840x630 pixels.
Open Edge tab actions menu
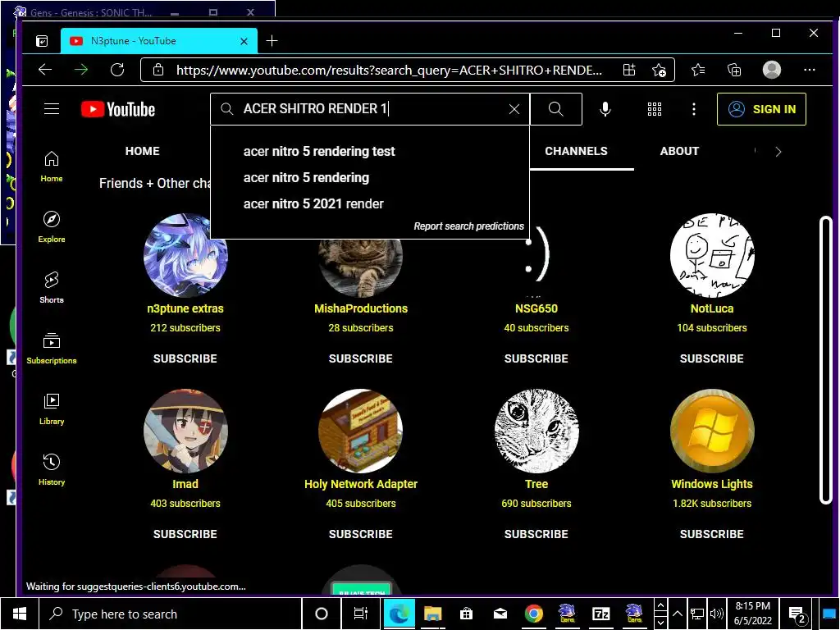pyautogui.click(x=42, y=41)
